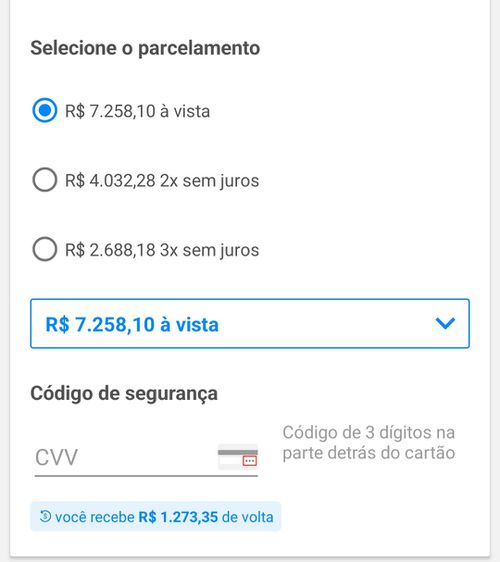Click the bold R$ 1.273,35 cashback amount
Viewport: 500px width, 562px height.
pyautogui.click(x=178, y=517)
